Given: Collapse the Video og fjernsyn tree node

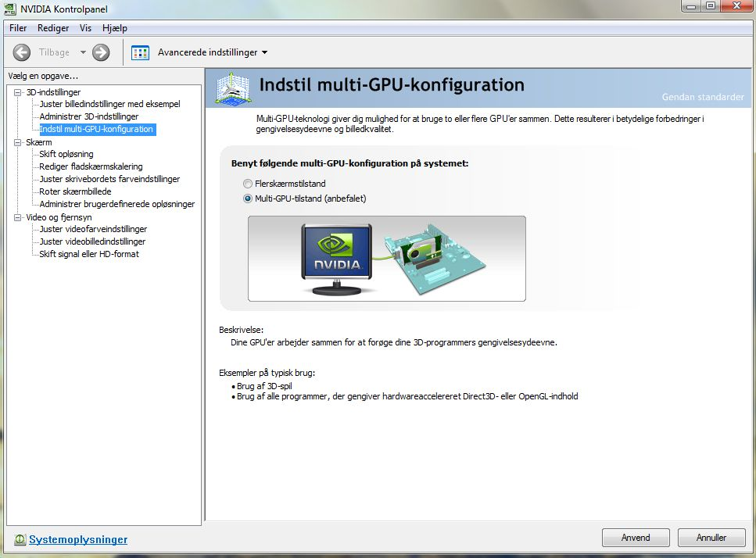Looking at the screenshot, I should tap(18, 217).
